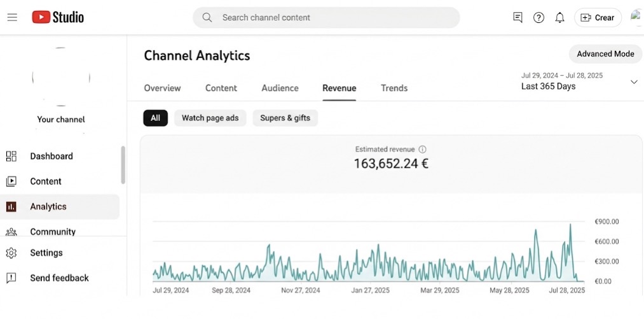The height and width of the screenshot is (319, 644).
Task: Open the comments feedback icon in header
Action: click(x=517, y=18)
